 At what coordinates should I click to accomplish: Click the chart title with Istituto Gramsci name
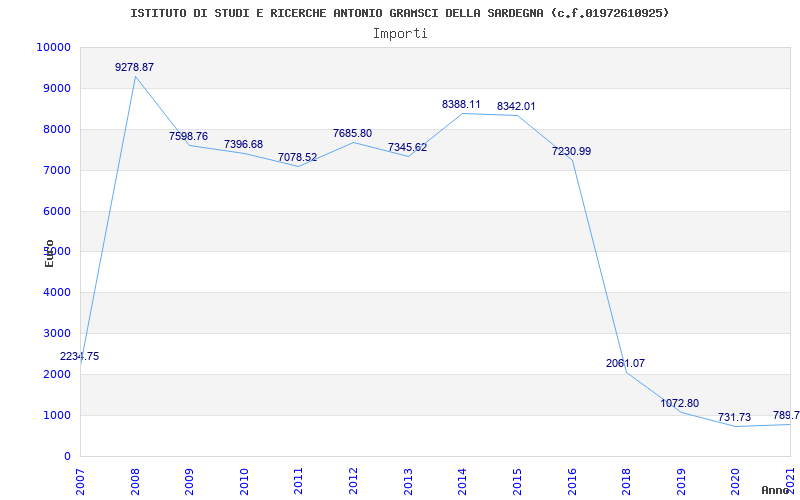pos(399,13)
